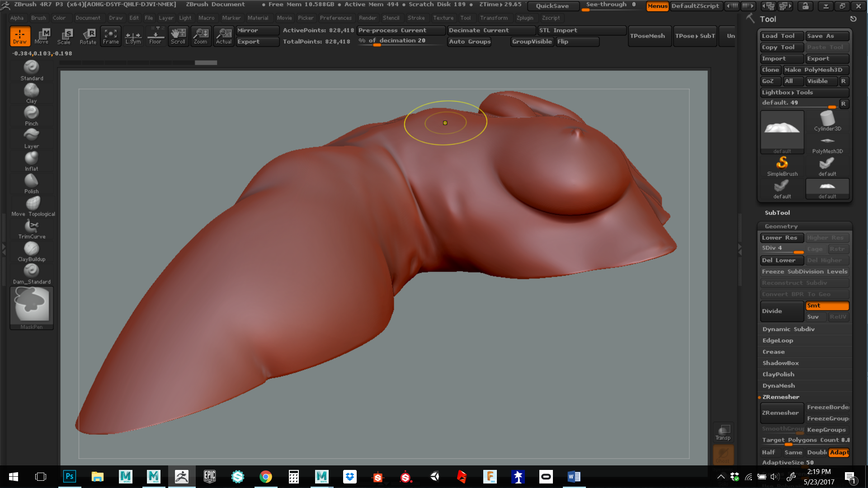Expand Dynamic Subdiv section
Image resolution: width=868 pixels, height=488 pixels.
[788, 329]
